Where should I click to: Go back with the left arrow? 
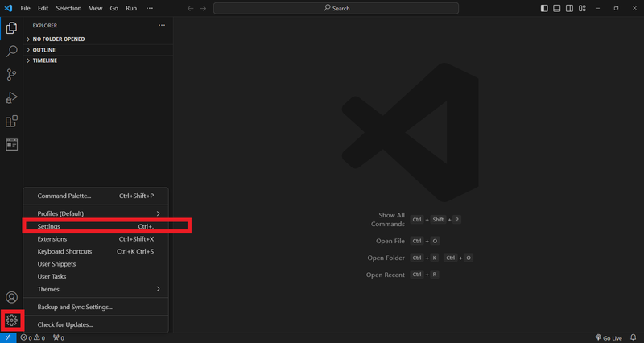coord(190,8)
